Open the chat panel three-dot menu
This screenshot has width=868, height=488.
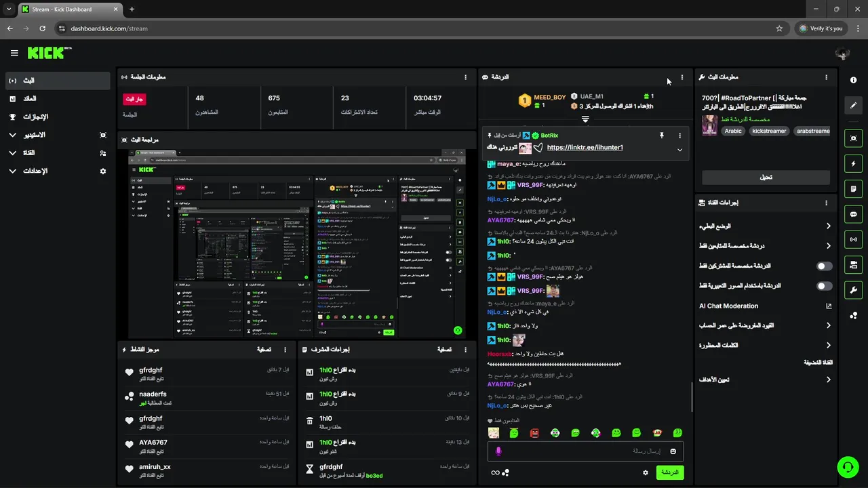pyautogui.click(x=682, y=77)
